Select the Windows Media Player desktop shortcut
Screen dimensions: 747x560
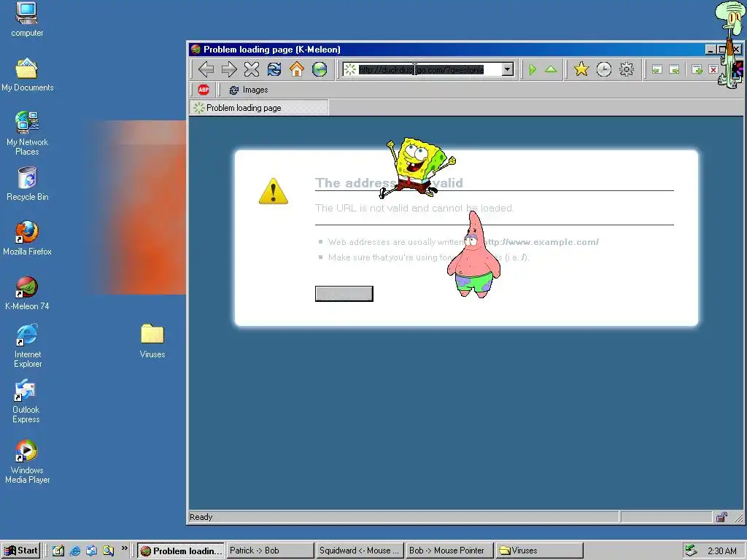point(27,462)
